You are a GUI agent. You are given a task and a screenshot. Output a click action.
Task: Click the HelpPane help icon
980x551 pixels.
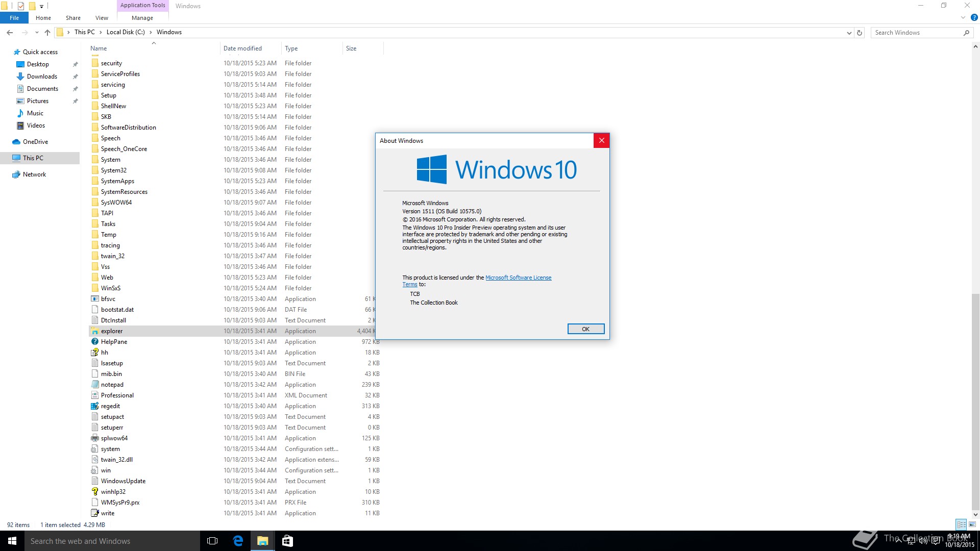click(x=94, y=342)
